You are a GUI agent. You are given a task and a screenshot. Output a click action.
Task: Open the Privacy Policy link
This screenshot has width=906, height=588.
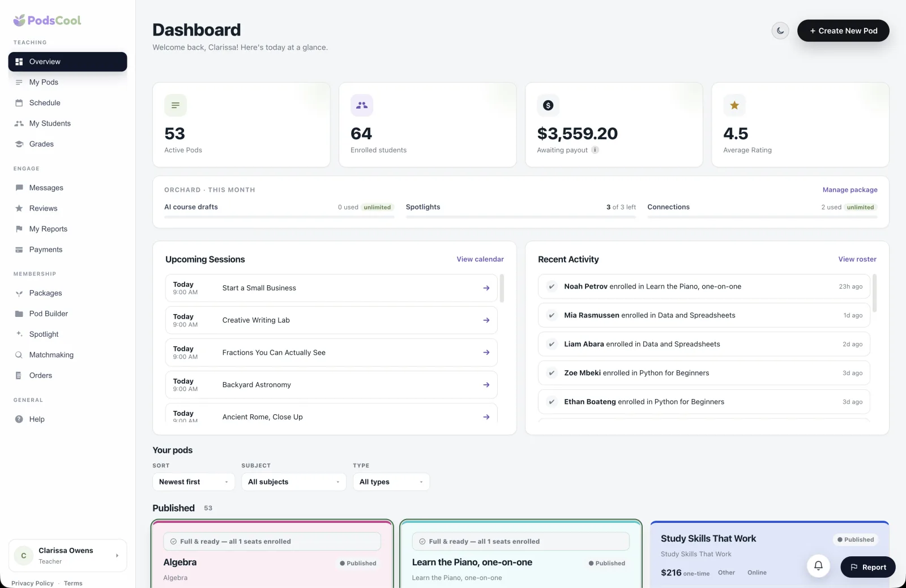(32, 583)
